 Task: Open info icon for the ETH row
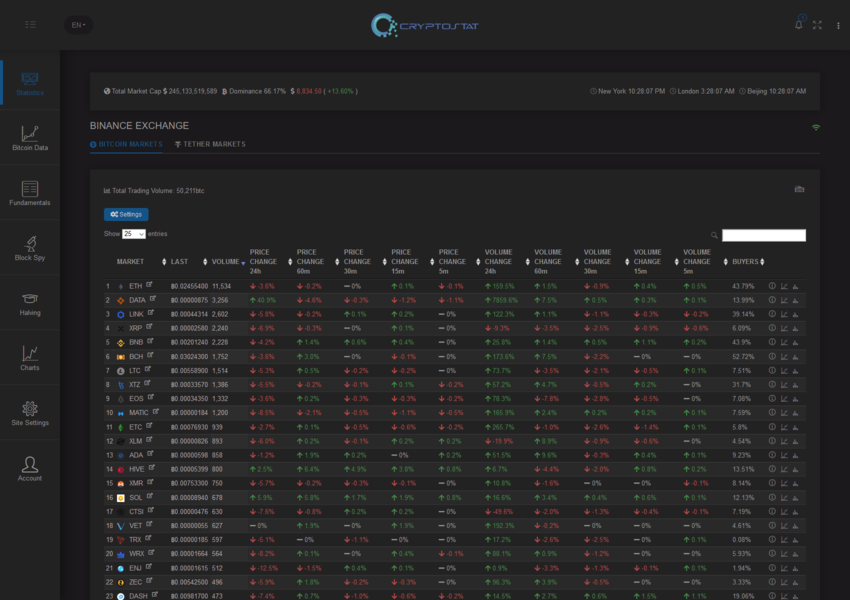[772, 286]
